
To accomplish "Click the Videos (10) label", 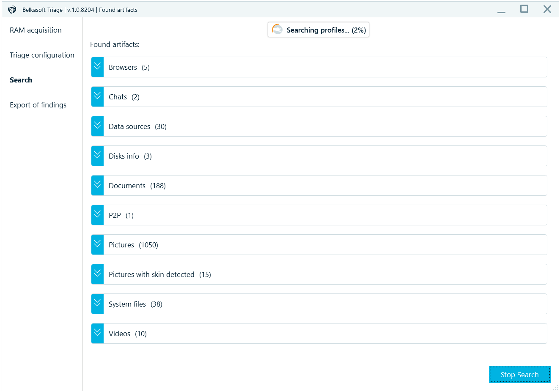I will pos(128,334).
